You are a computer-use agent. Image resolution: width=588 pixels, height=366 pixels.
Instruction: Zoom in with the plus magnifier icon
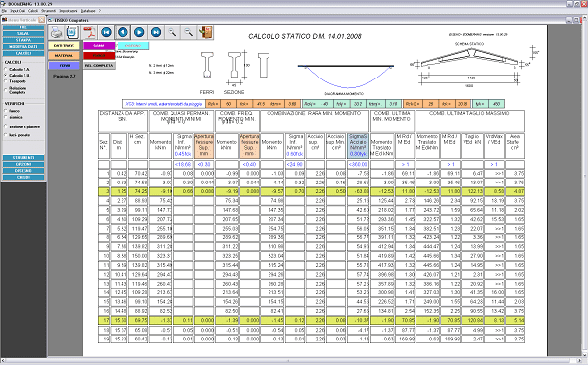(x=172, y=32)
